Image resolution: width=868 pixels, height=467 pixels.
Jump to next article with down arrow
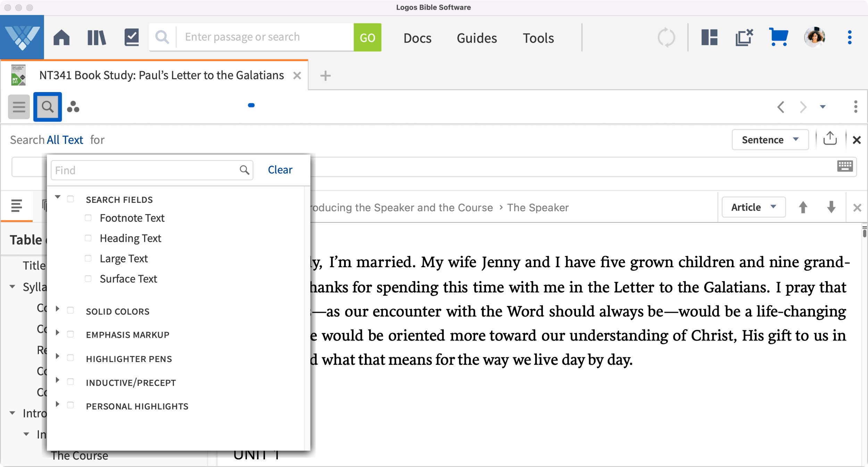point(831,207)
